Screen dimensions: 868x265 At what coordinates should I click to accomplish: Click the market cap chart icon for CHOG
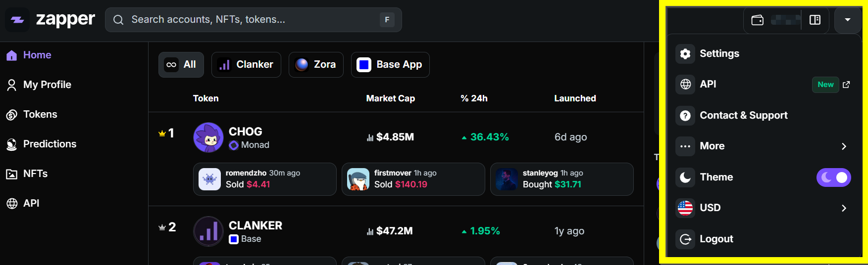point(370,137)
